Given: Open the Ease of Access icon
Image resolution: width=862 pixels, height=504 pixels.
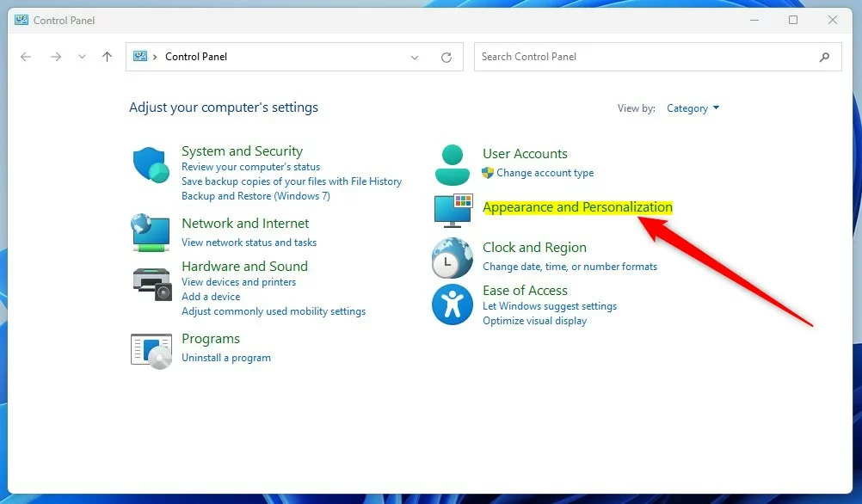Looking at the screenshot, I should [x=453, y=304].
